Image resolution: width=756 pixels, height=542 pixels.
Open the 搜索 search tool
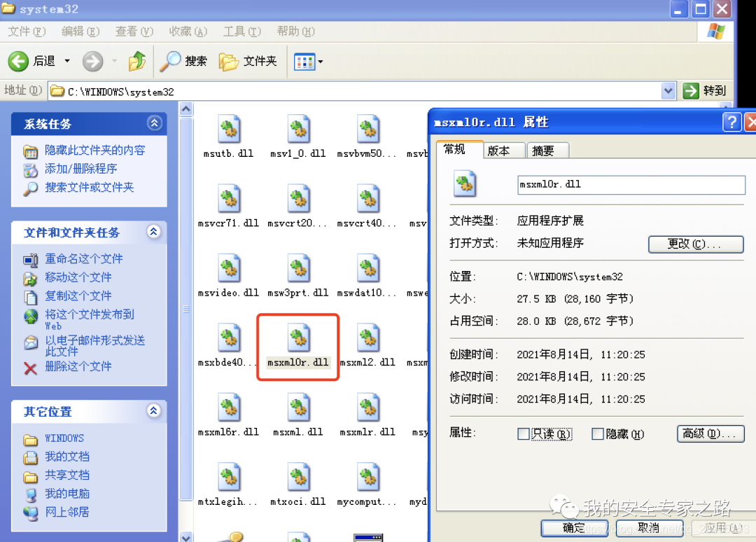click(183, 61)
